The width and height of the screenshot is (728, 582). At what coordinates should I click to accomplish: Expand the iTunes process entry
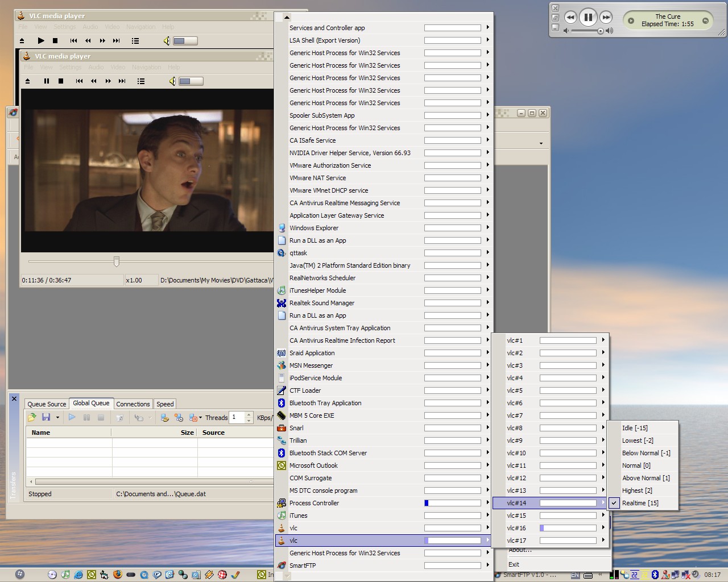click(383, 516)
